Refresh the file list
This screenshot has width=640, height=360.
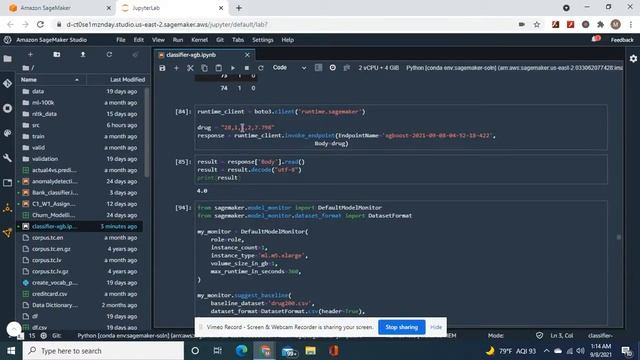tap(109, 54)
